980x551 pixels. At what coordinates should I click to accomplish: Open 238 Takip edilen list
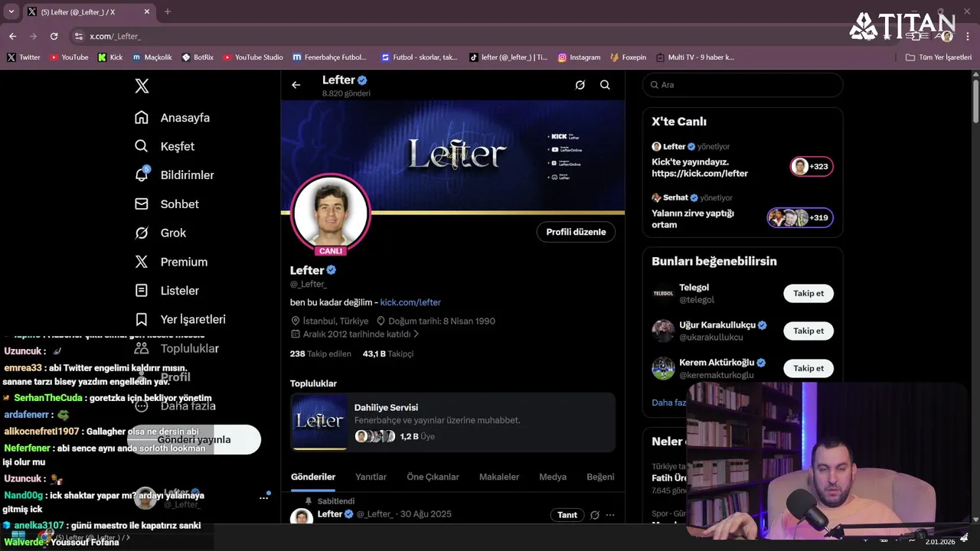[x=320, y=354]
